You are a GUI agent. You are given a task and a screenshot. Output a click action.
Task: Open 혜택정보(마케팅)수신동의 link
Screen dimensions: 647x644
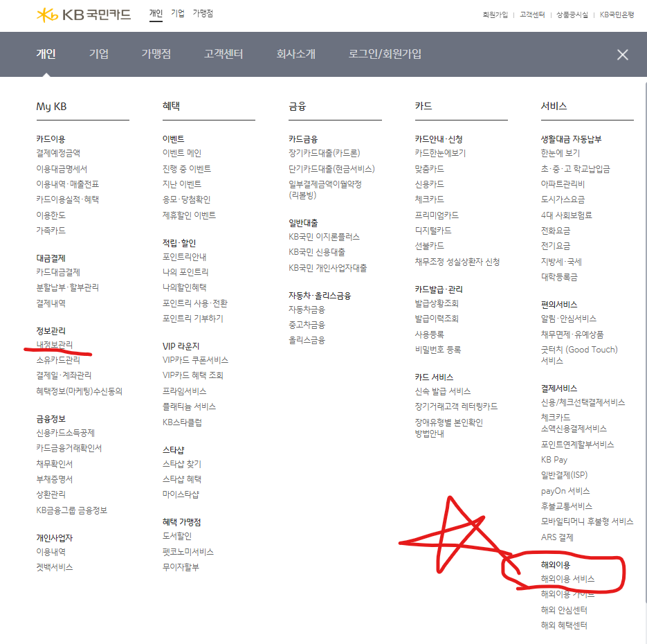pos(79,391)
